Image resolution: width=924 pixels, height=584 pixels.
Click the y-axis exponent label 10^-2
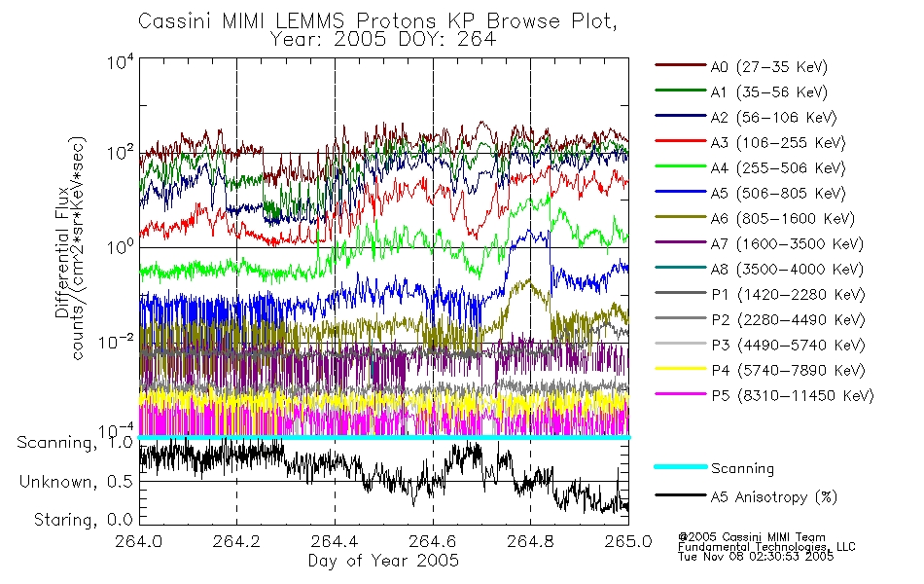[x=116, y=341]
